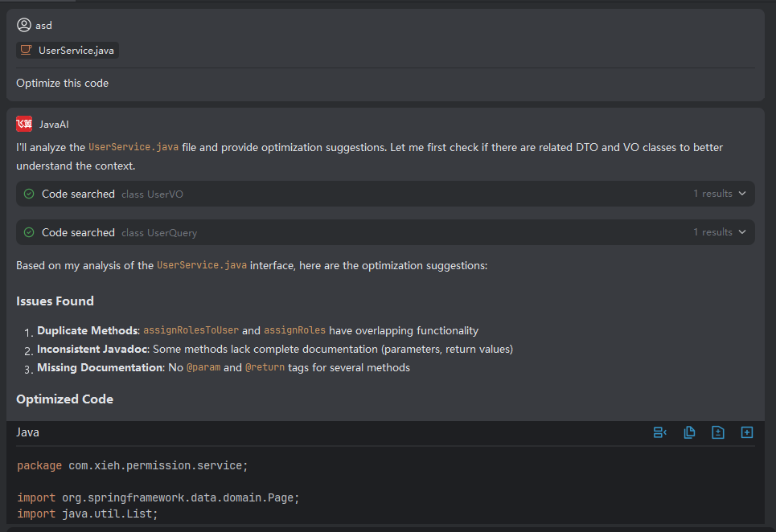Click the assignRolesToUser inline code reference

(191, 330)
